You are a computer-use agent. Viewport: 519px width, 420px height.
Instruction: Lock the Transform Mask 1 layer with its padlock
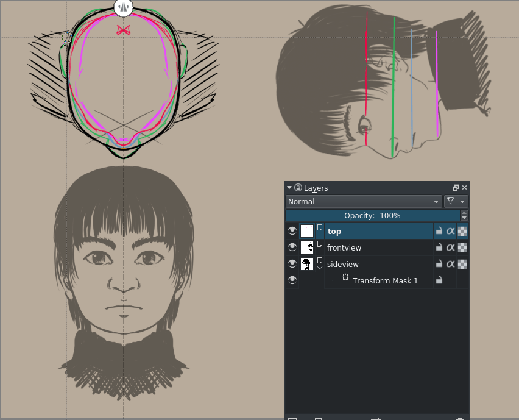(x=439, y=280)
